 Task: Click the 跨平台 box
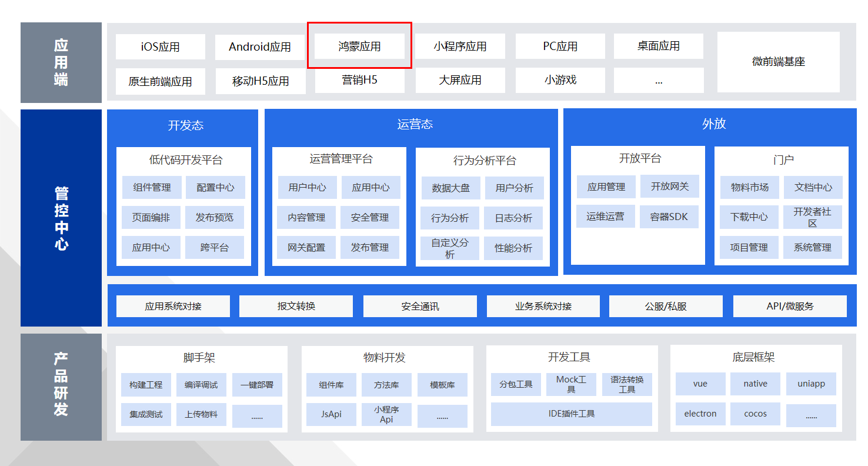215,248
